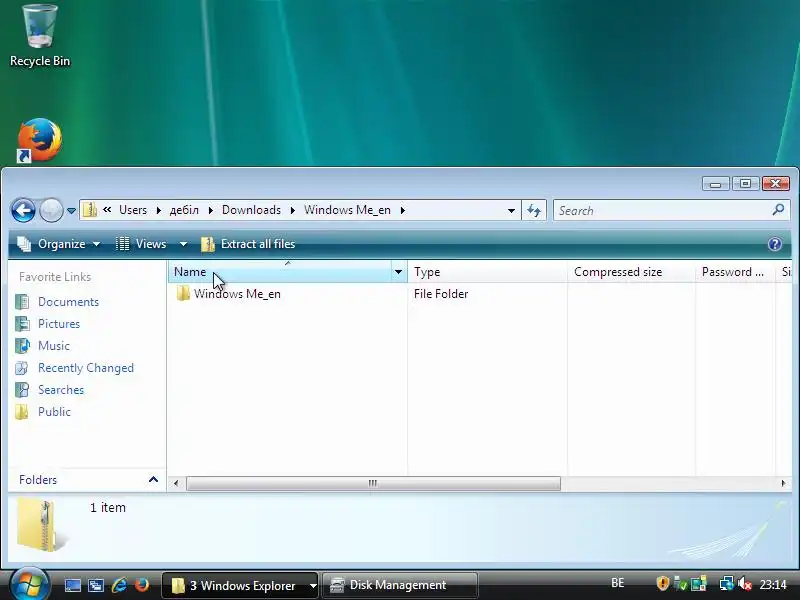This screenshot has width=800, height=600.
Task: Show hidden path levels via double chevron
Action: point(107,210)
